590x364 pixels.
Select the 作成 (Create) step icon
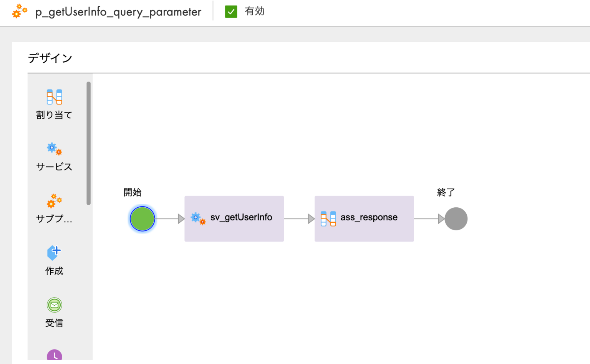54,252
